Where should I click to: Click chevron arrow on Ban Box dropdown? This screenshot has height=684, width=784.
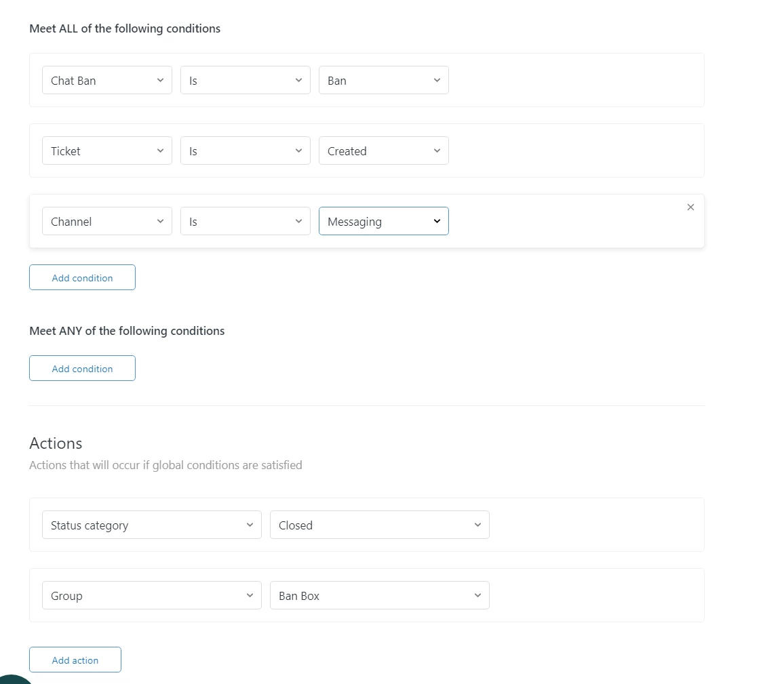click(x=477, y=595)
